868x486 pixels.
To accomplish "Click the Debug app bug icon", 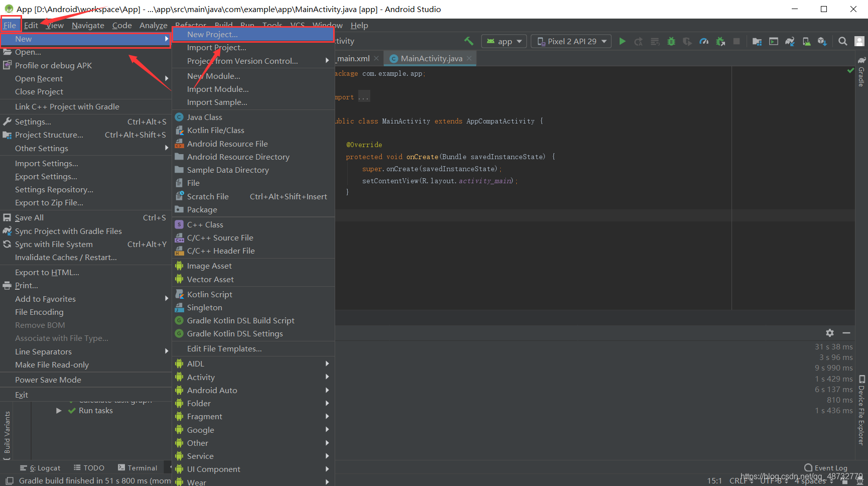I will click(x=671, y=41).
